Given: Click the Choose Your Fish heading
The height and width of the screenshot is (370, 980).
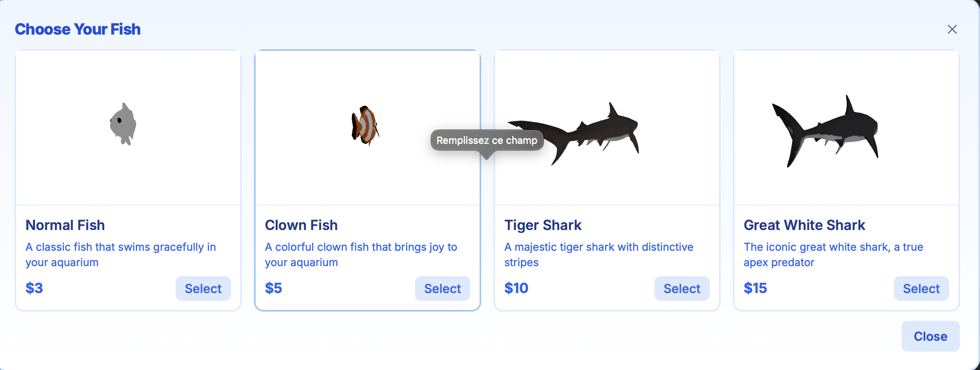Looking at the screenshot, I should pyautogui.click(x=78, y=29).
